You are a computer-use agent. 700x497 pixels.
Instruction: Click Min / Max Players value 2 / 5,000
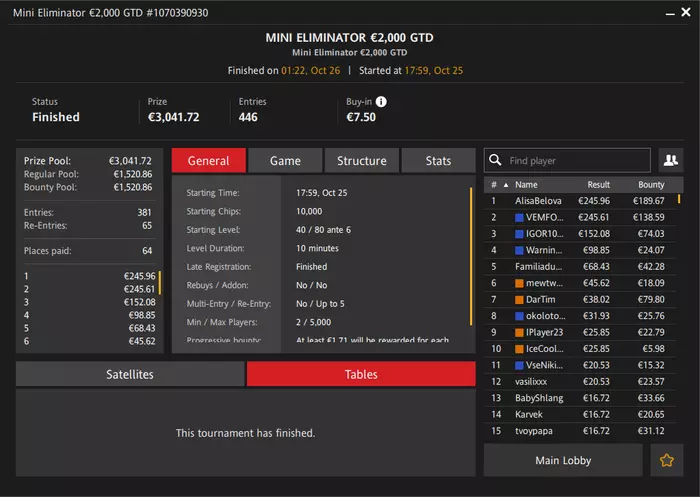tap(313, 322)
